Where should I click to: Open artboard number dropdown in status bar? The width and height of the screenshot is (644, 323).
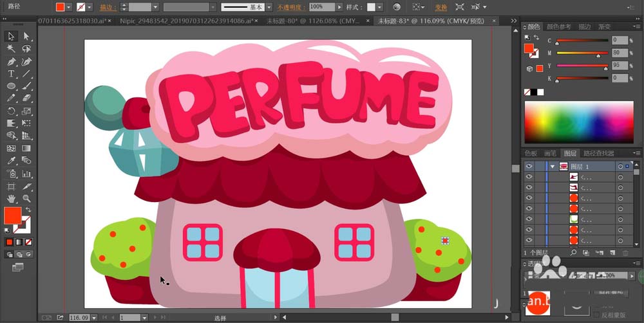pyautogui.click(x=144, y=317)
